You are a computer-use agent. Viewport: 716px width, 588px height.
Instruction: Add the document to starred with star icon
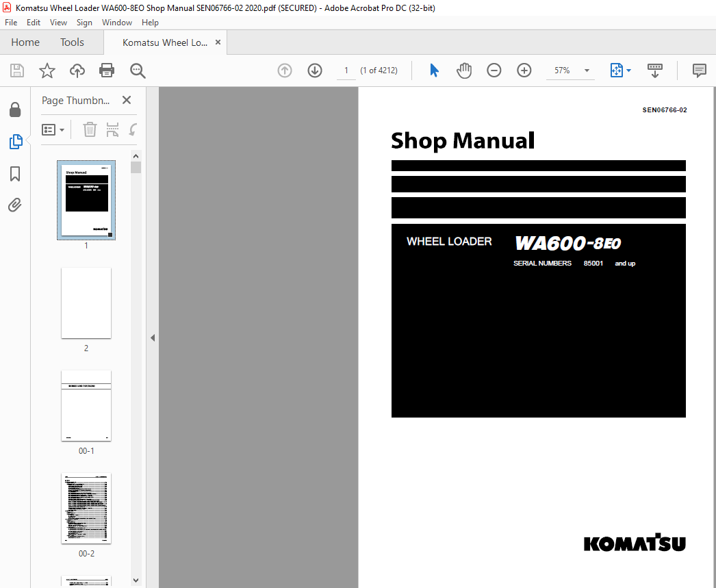47,71
